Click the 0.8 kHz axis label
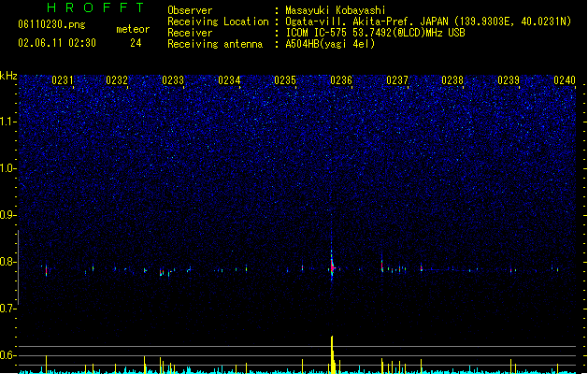The height and width of the screenshot is (374, 588). click(x=7, y=262)
